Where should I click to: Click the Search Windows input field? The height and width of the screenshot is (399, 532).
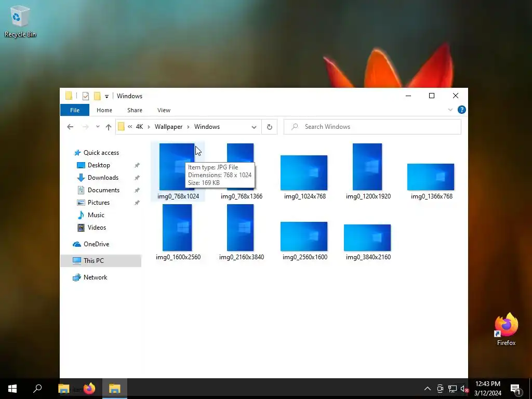click(x=373, y=127)
